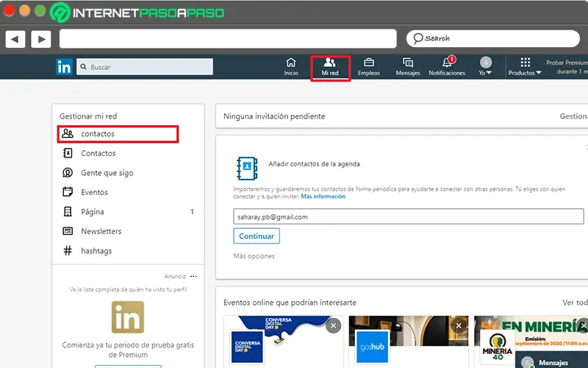This screenshot has height=368, width=588.
Task: Click the Página count number 1
Action: coord(192,212)
